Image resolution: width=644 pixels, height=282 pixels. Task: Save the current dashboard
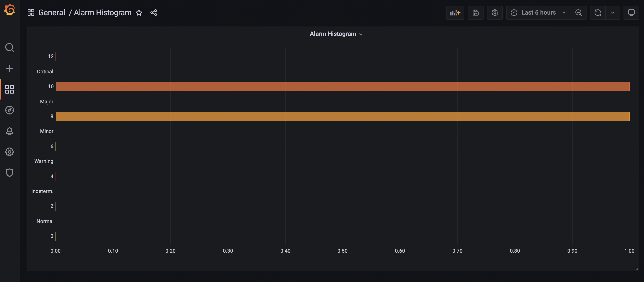pyautogui.click(x=475, y=12)
